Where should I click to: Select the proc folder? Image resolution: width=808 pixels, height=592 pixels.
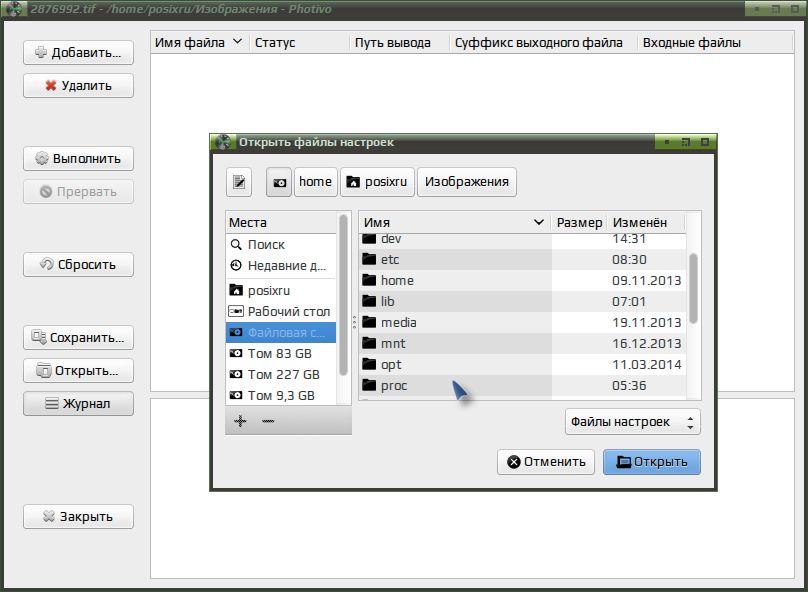coord(523,386)
